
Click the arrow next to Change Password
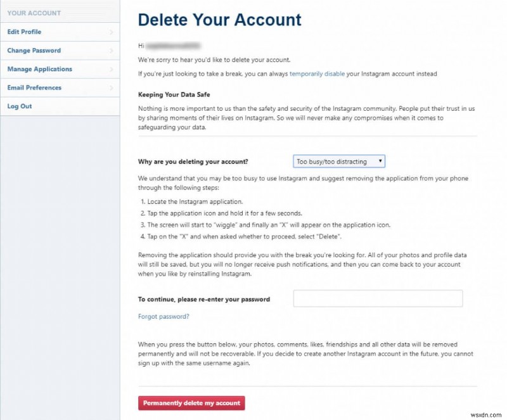[112, 51]
